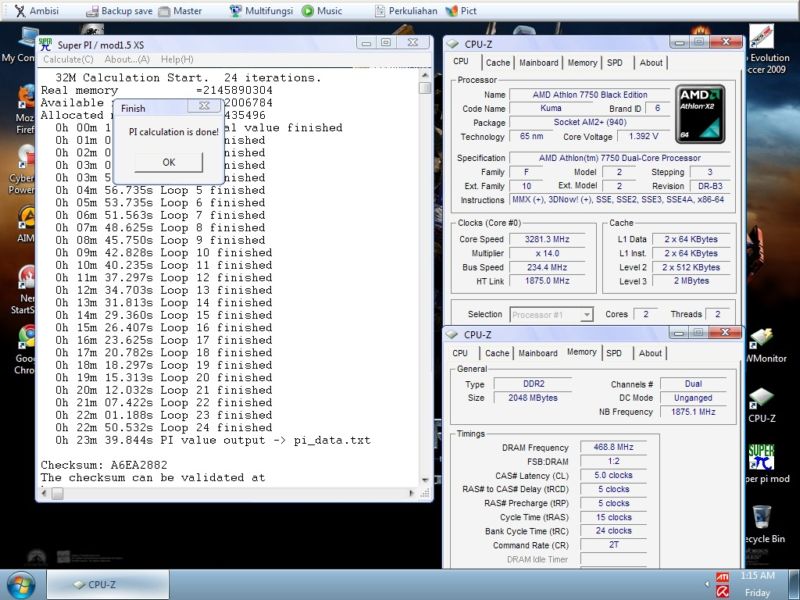Open the Ambisi toolbar shortcut
Screen dimensions: 800x600
36,11
